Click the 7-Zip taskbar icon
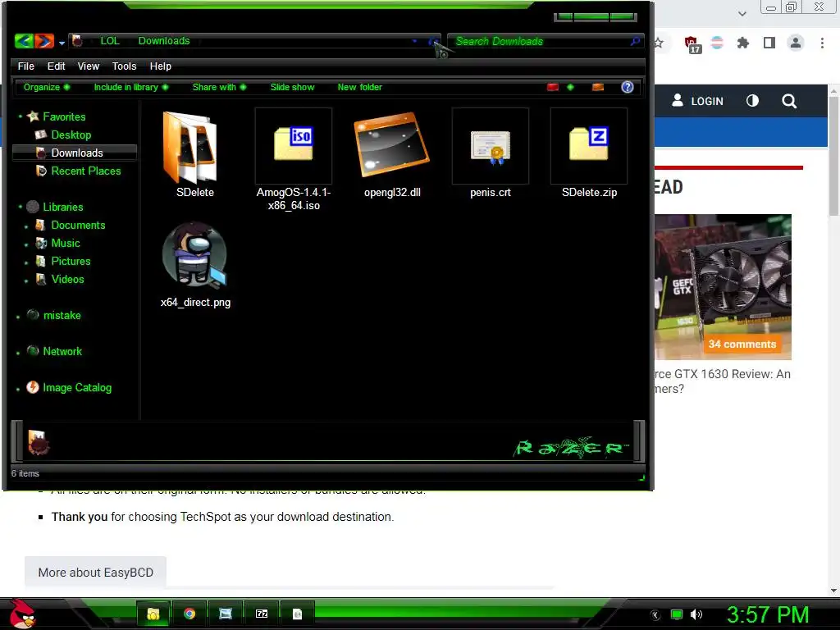The height and width of the screenshot is (630, 840). click(x=262, y=614)
